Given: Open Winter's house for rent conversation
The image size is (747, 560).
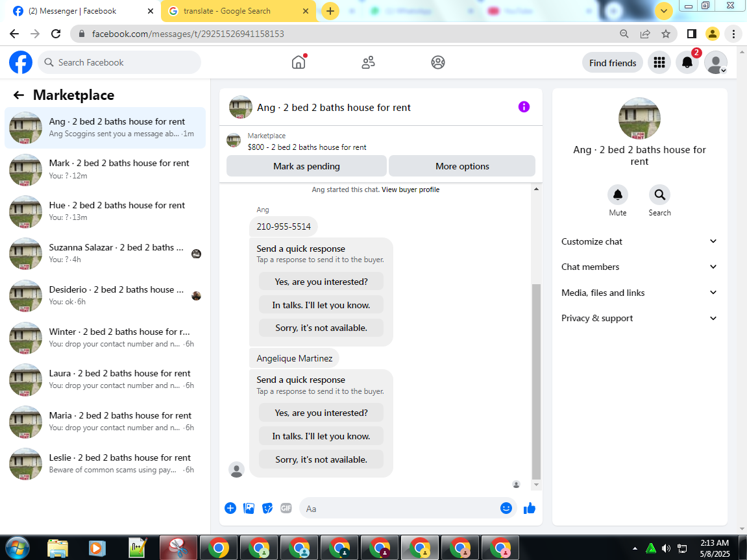Looking at the screenshot, I should point(105,337).
